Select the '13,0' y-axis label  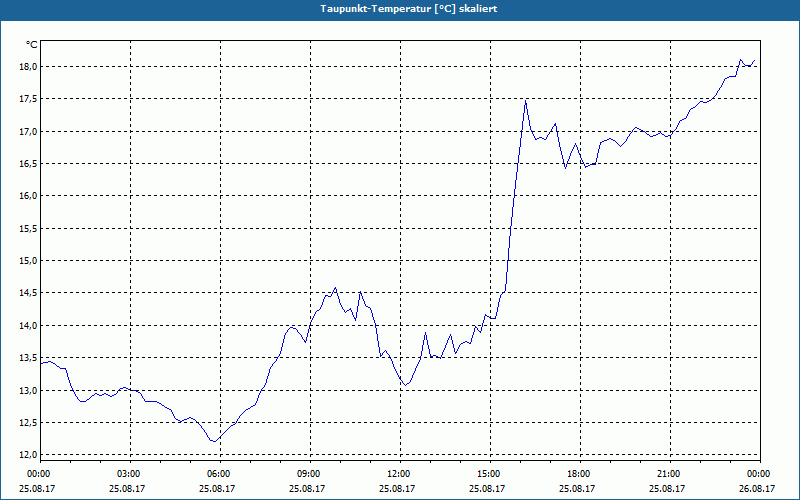29,390
